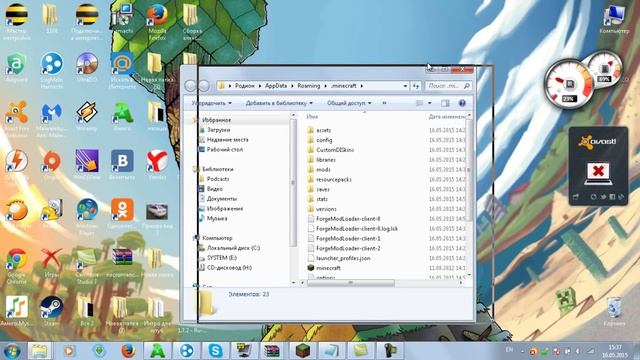Select Загрузки in the navigation pane

click(218, 130)
